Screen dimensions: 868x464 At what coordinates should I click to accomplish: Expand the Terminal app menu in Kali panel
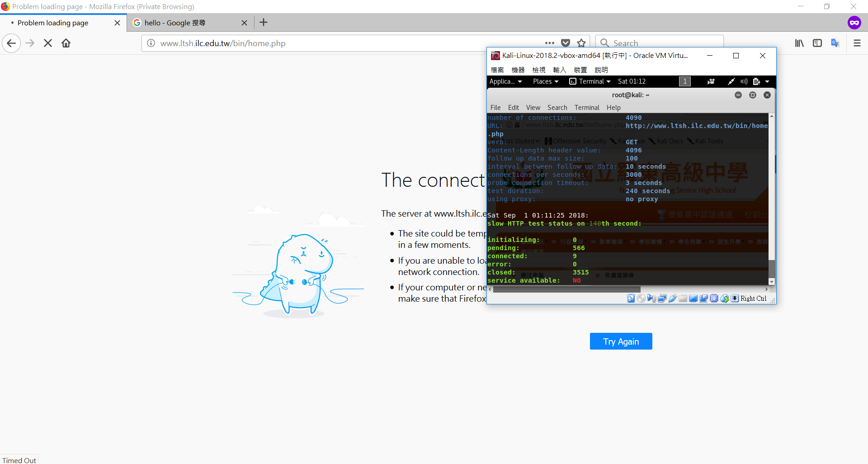590,81
